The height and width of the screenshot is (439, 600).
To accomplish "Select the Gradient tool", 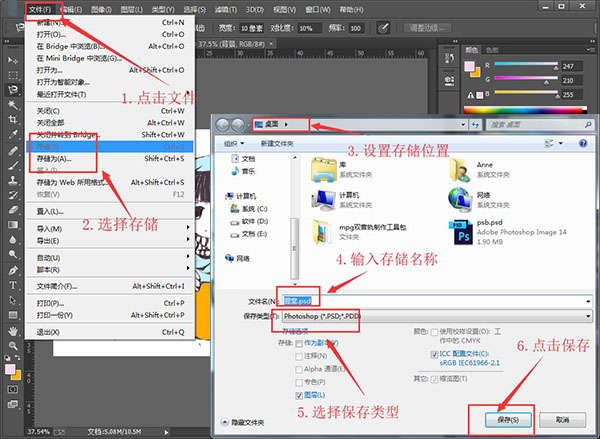I will click(x=13, y=225).
